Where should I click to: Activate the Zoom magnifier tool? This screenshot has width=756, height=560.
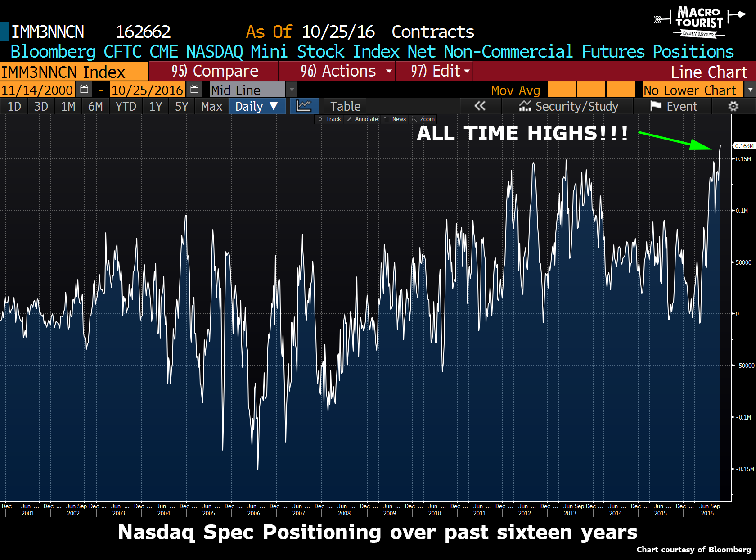(x=423, y=119)
